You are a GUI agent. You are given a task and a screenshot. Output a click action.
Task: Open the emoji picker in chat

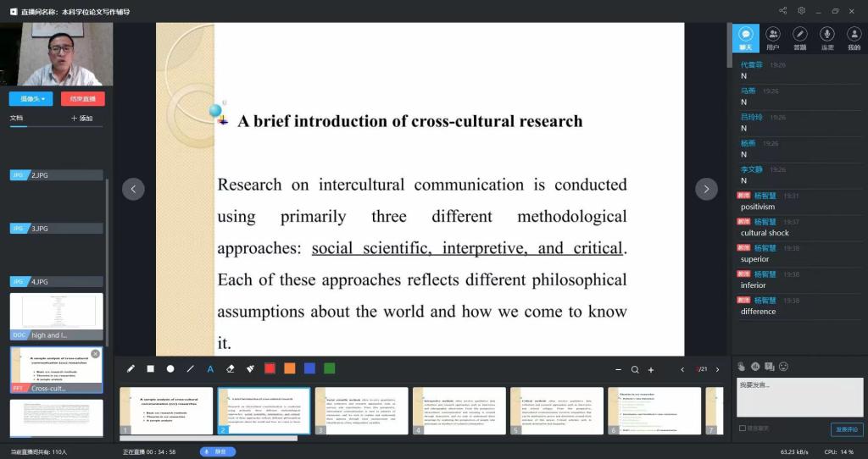tap(784, 367)
